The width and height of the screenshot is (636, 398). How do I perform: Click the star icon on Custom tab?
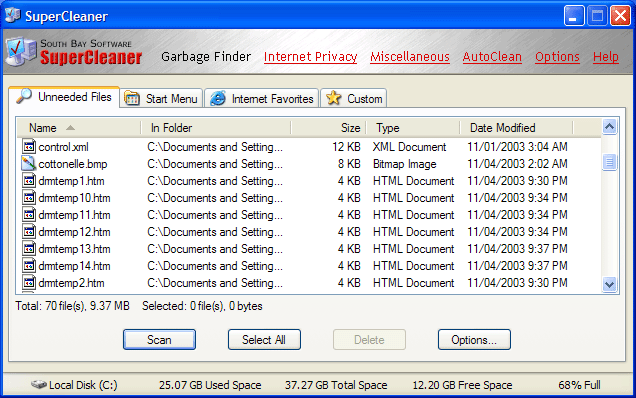[x=333, y=98]
